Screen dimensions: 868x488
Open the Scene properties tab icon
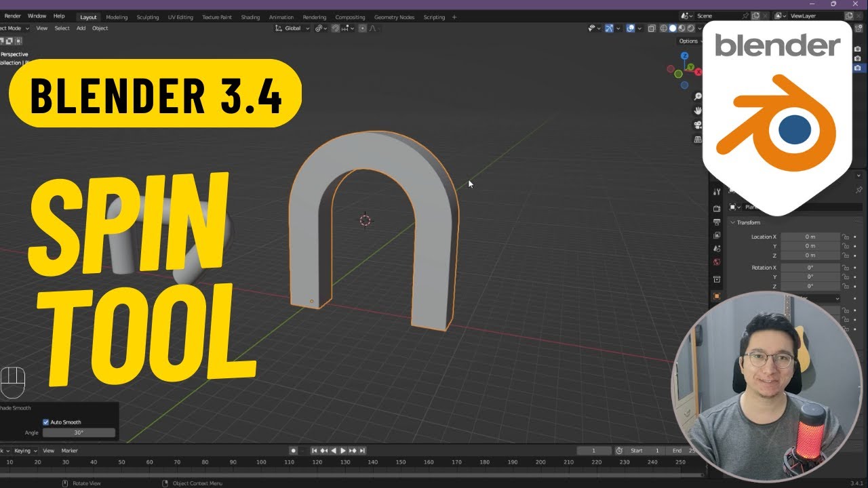(x=717, y=249)
